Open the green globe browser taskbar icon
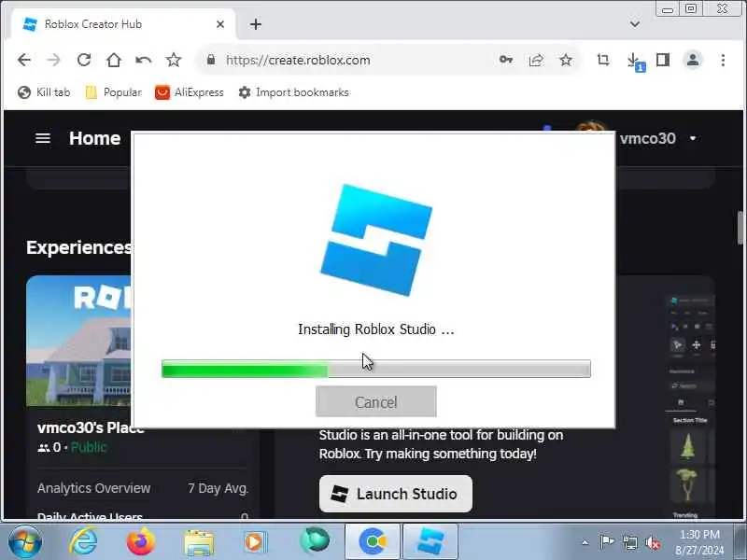Image resolution: width=747 pixels, height=560 pixels. pyautogui.click(x=315, y=541)
